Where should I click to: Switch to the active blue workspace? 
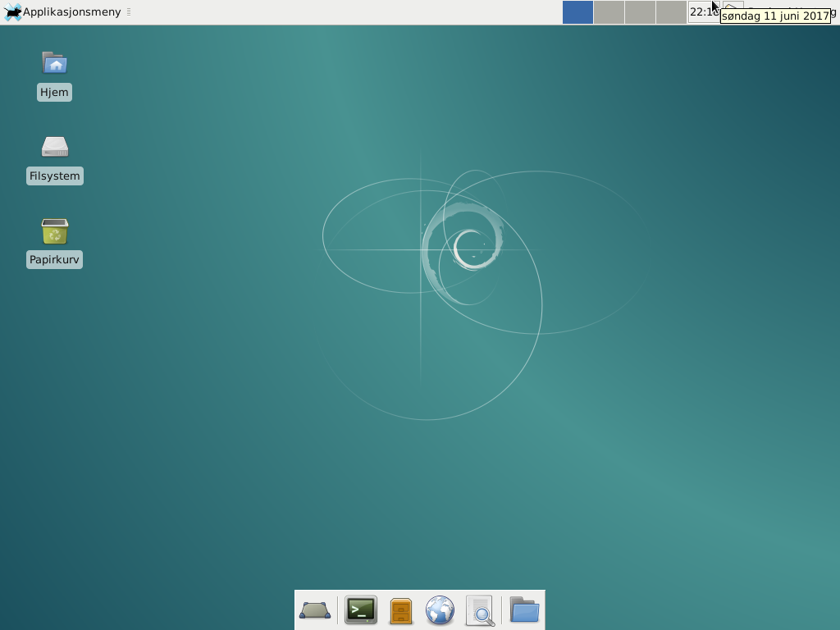(577, 12)
